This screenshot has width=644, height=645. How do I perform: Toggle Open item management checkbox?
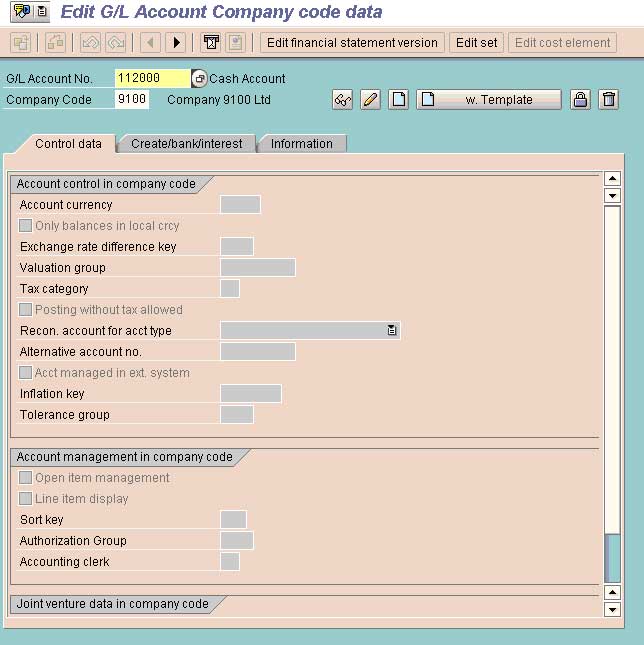tap(25, 478)
